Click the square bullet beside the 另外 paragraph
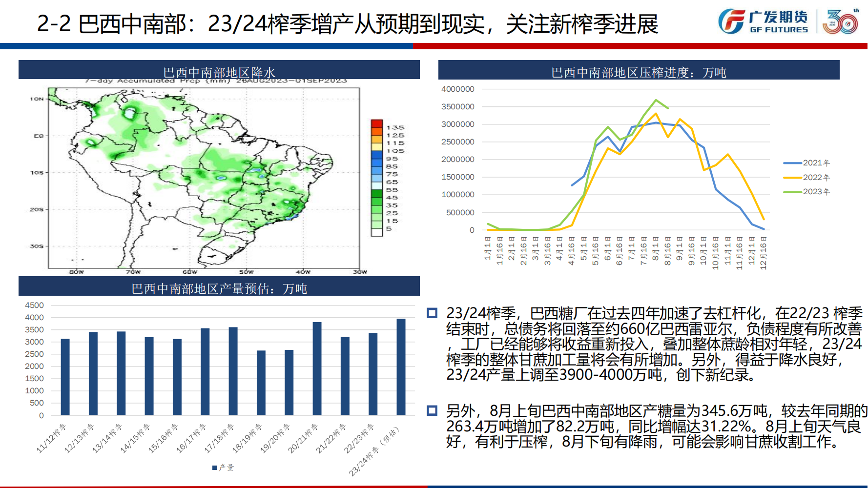 coord(432,410)
